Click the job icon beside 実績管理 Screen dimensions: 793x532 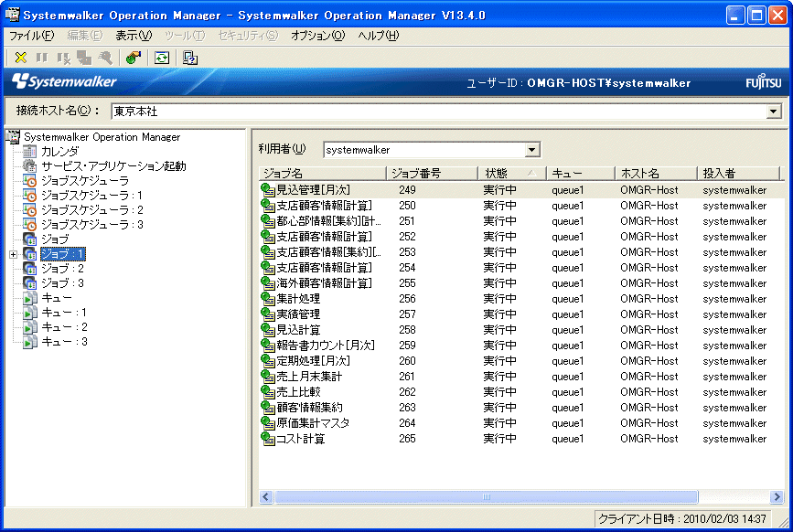point(268,314)
